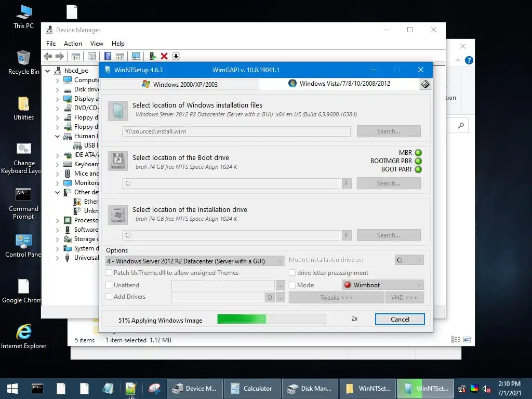This screenshot has height=399, width=532.
Task: Click the Properties sheet icon in Device Manager toolbar
Action: (x=91, y=56)
